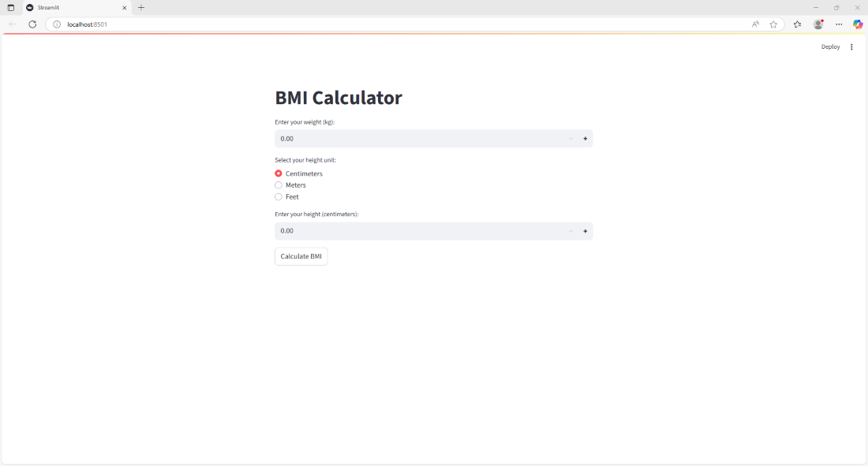This screenshot has width=868, height=466.
Task: Open the Streamlit app menu via three dots
Action: pos(851,47)
